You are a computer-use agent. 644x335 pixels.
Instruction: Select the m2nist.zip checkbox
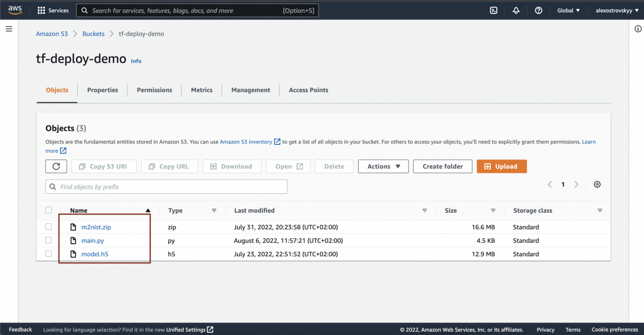[x=49, y=227]
